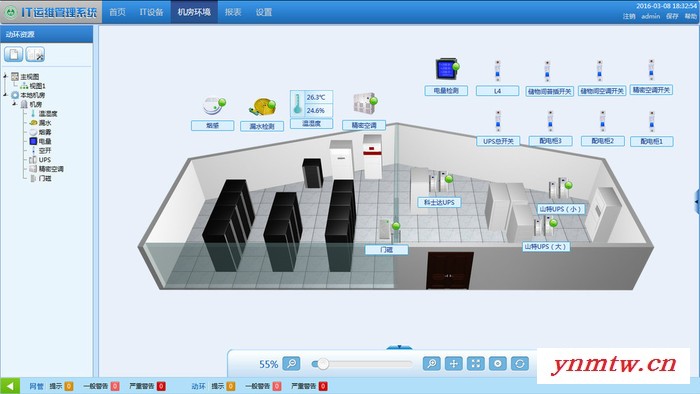Select the pan/move arrows tool
Screen dimensions: 700x394
point(454,364)
